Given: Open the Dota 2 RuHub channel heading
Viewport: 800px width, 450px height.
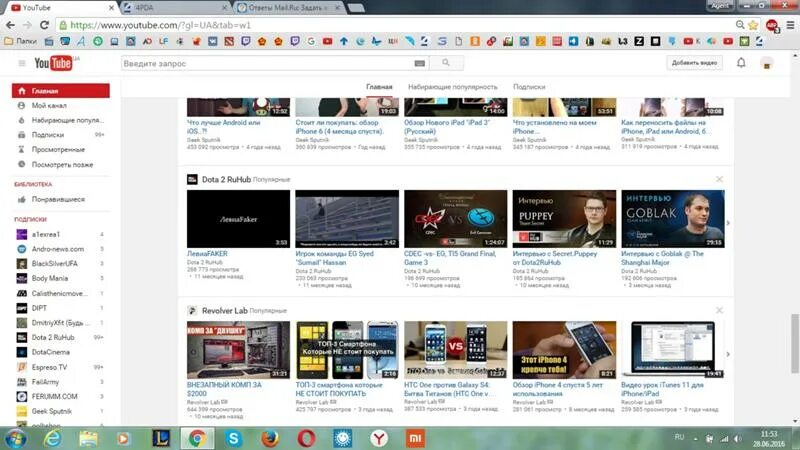Looking at the screenshot, I should pyautogui.click(x=226, y=180).
